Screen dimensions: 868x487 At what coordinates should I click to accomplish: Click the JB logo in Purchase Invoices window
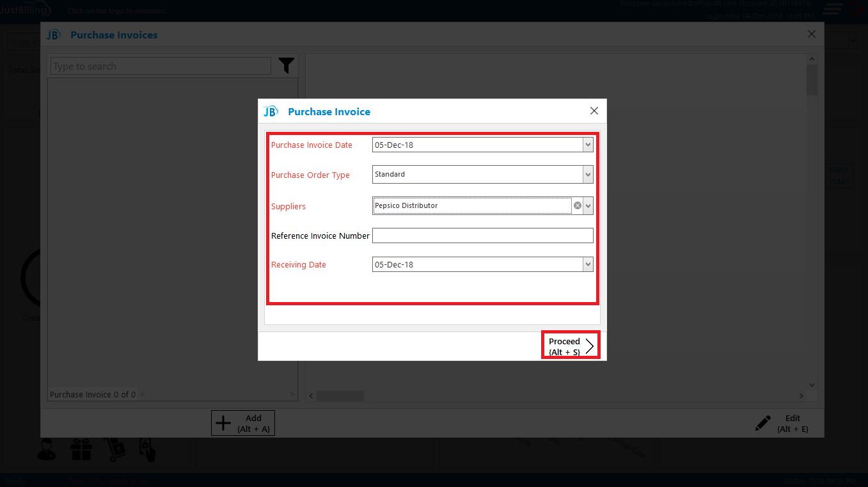coord(54,35)
